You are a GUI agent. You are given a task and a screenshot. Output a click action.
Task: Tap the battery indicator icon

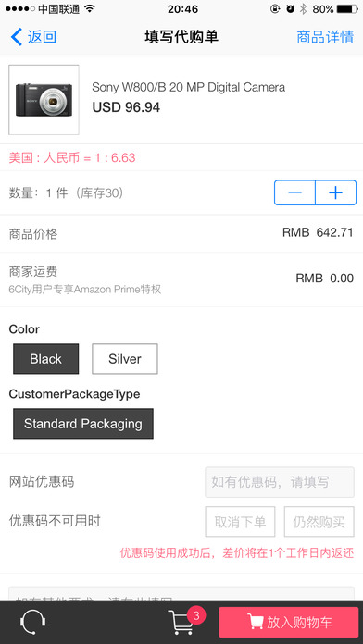[347, 9]
